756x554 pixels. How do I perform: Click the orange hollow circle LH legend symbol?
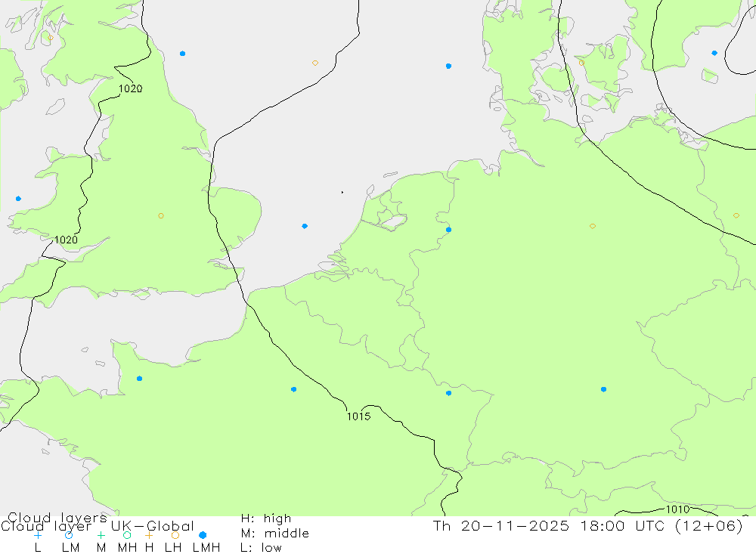(x=175, y=535)
